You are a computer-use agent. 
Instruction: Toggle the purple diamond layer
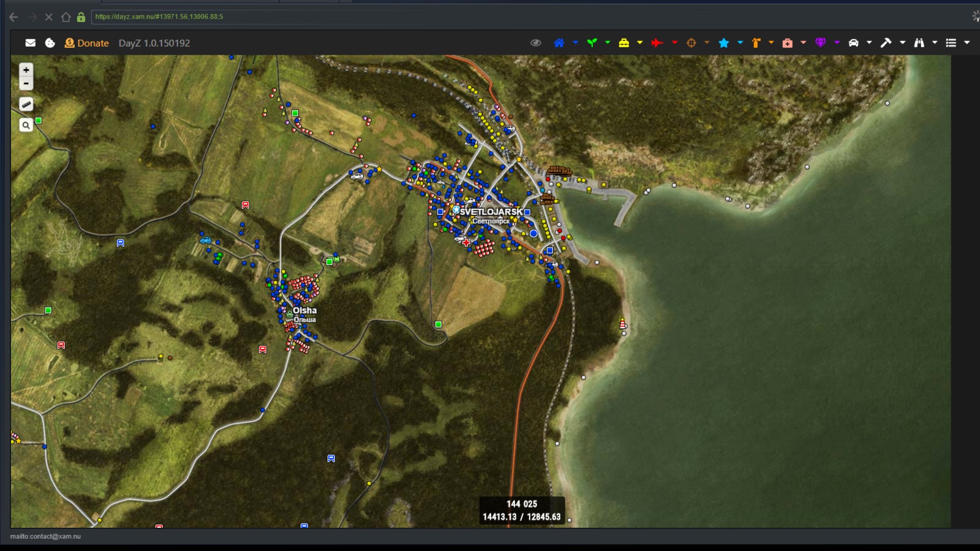(x=821, y=43)
